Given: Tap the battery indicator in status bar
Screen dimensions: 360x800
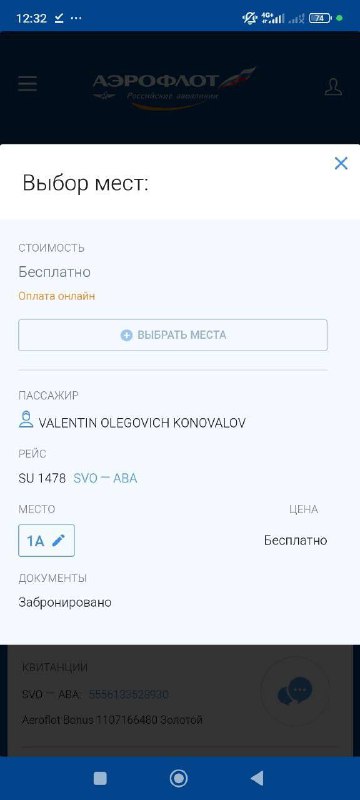Looking at the screenshot, I should pos(320,18).
